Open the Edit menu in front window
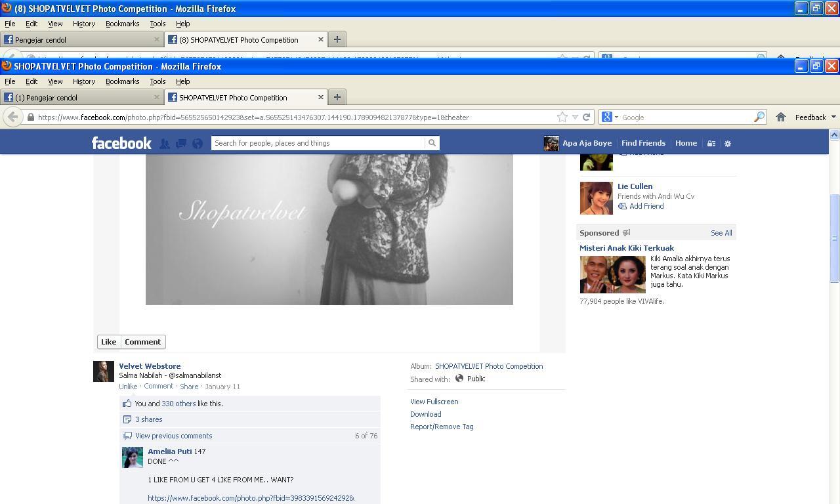 point(31,81)
